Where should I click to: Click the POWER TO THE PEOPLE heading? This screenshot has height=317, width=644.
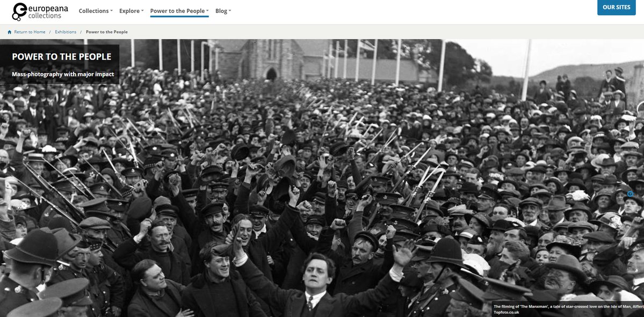pyautogui.click(x=62, y=56)
